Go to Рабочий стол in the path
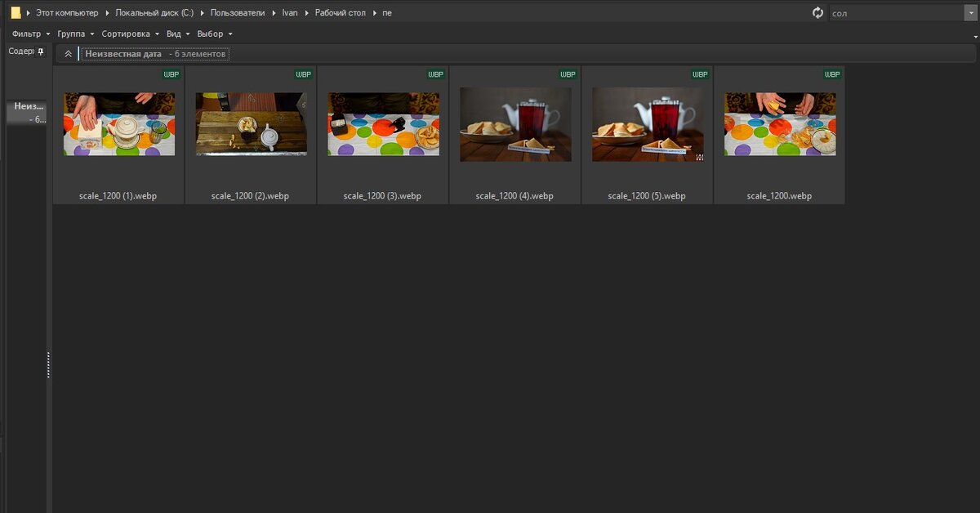The image size is (980, 513). click(341, 13)
